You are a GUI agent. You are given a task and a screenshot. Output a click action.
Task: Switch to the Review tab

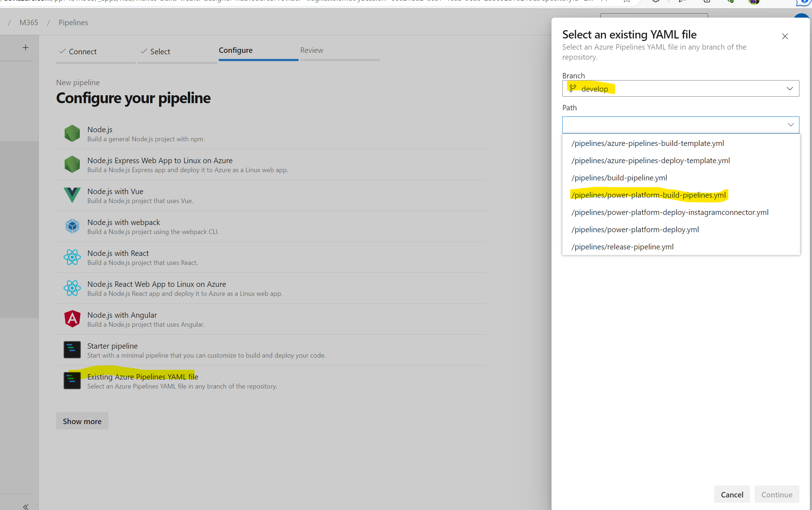312,50
